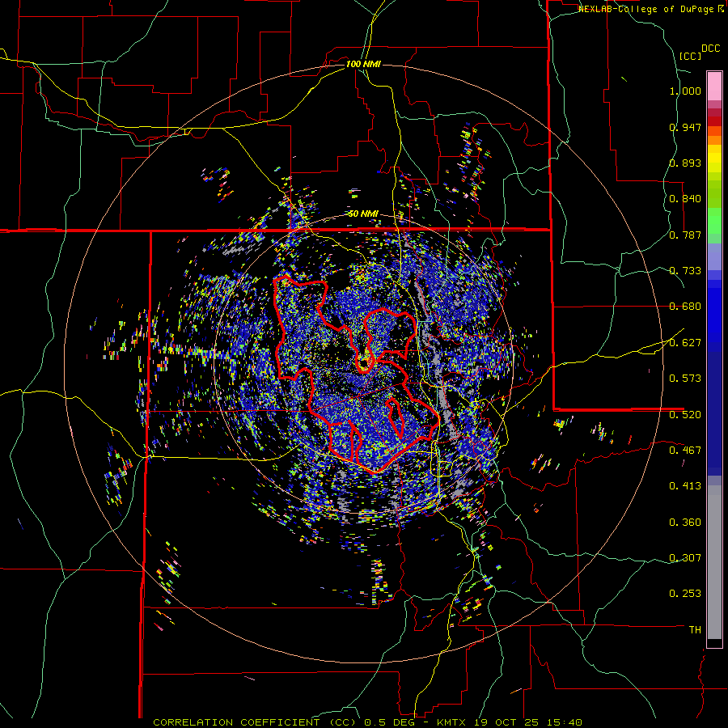The height and width of the screenshot is (728, 728).
Task: Click the 0.733 legend value
Action: (685, 271)
